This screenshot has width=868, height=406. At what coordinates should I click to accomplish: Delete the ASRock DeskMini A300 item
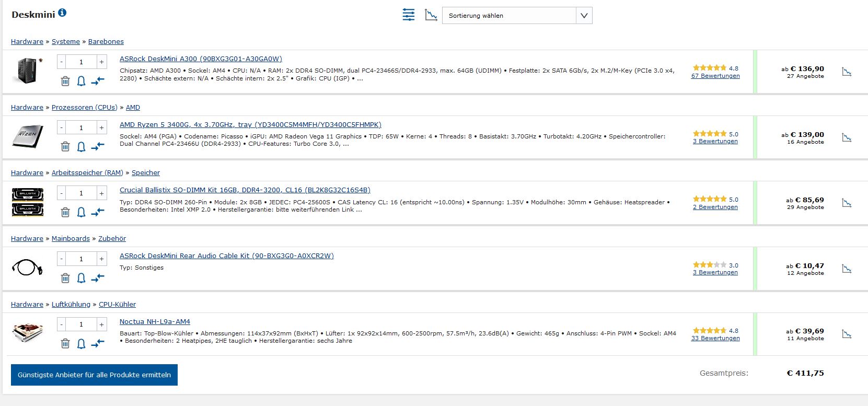(x=65, y=81)
